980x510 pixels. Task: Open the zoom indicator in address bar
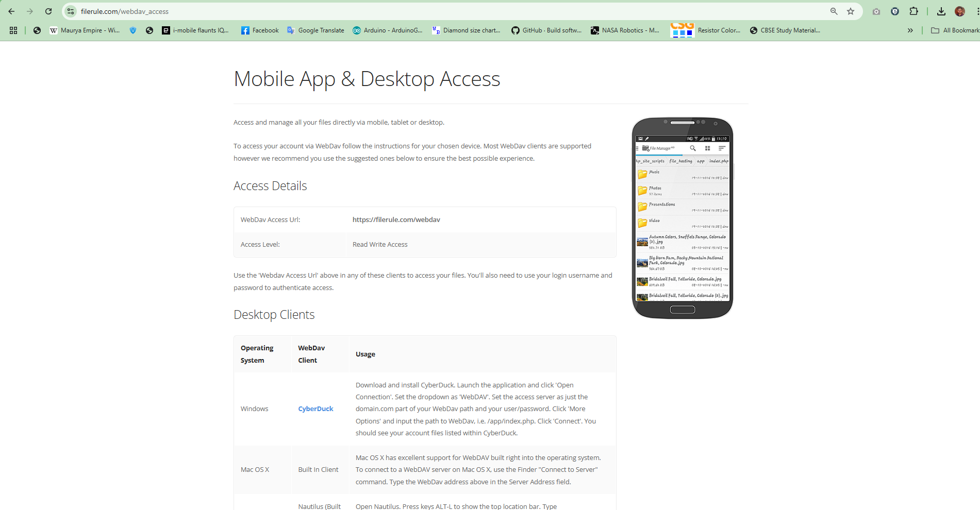point(834,11)
